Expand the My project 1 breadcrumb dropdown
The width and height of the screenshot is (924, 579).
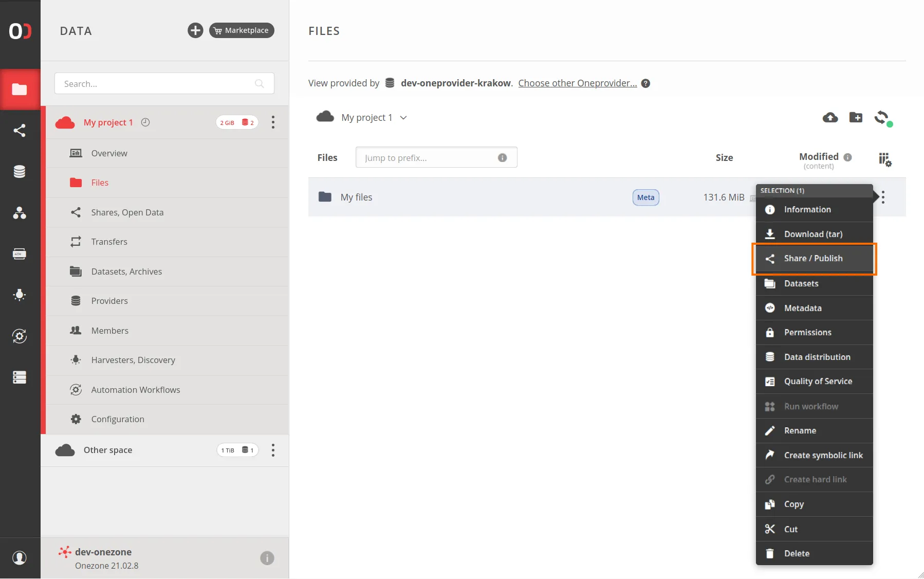click(x=404, y=117)
